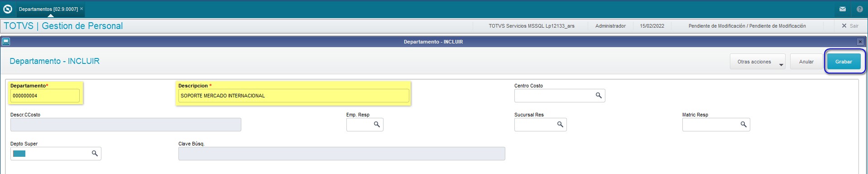The height and width of the screenshot is (174, 868).
Task: Click the Grabar button
Action: [x=844, y=62]
